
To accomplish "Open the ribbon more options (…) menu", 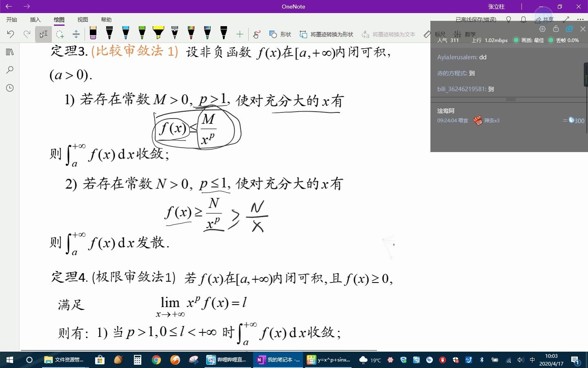I will (580, 19).
